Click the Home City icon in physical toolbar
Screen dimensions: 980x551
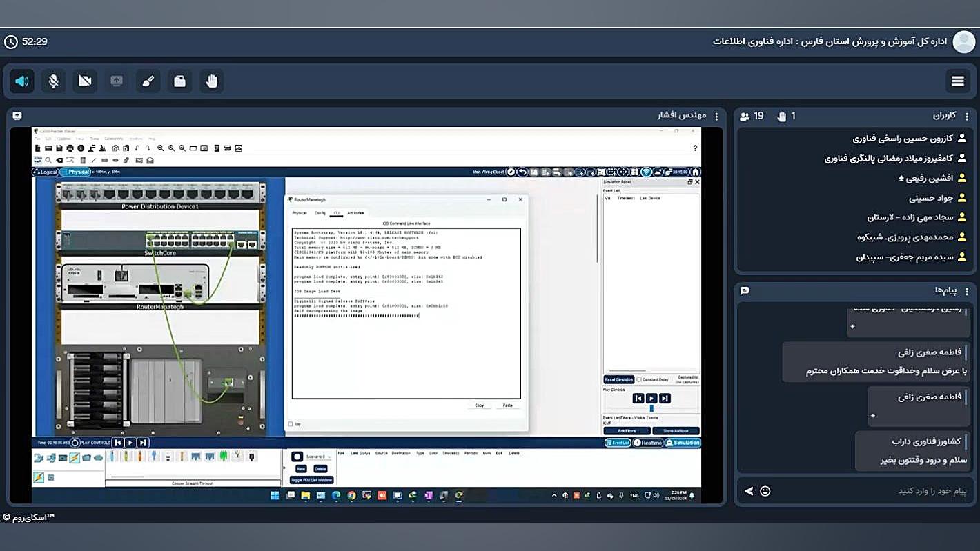(696, 172)
